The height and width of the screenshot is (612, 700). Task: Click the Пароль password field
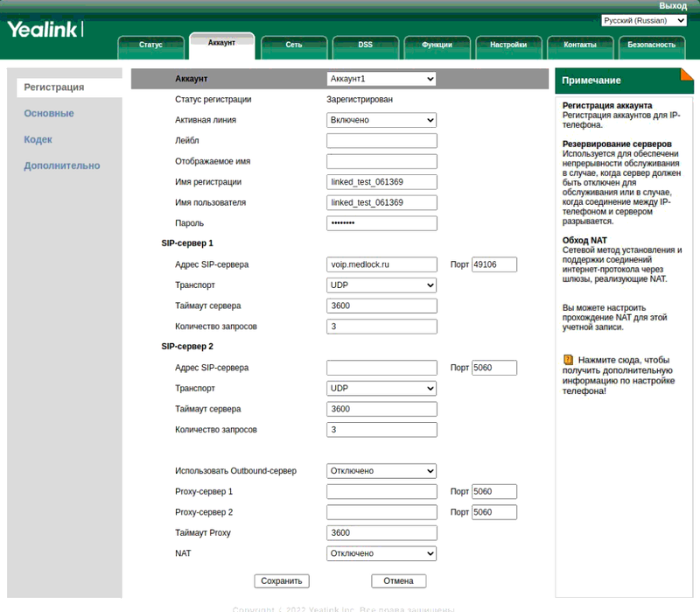[x=381, y=223]
